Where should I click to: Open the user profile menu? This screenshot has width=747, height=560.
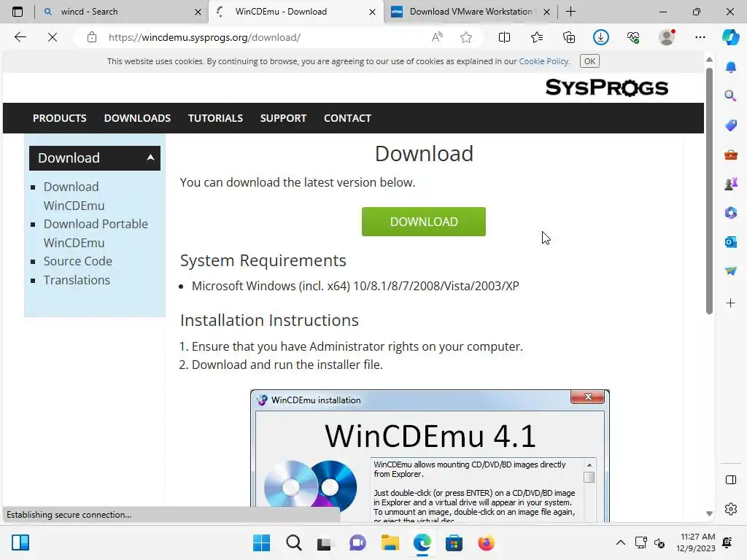point(667,37)
